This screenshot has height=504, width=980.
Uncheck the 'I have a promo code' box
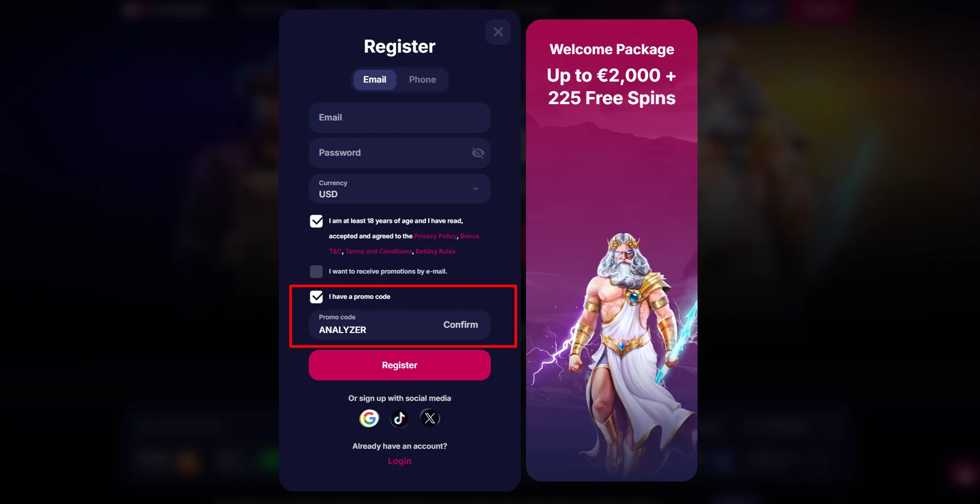coord(316,297)
